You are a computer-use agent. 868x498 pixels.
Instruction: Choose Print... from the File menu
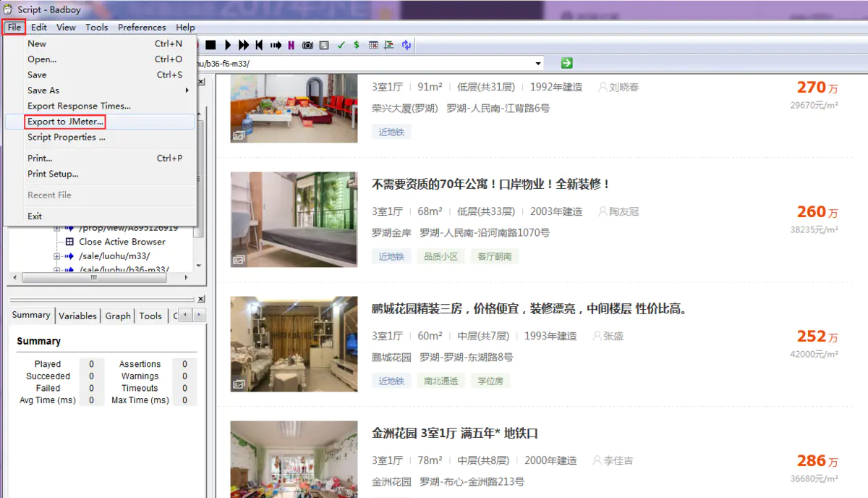pyautogui.click(x=100, y=158)
